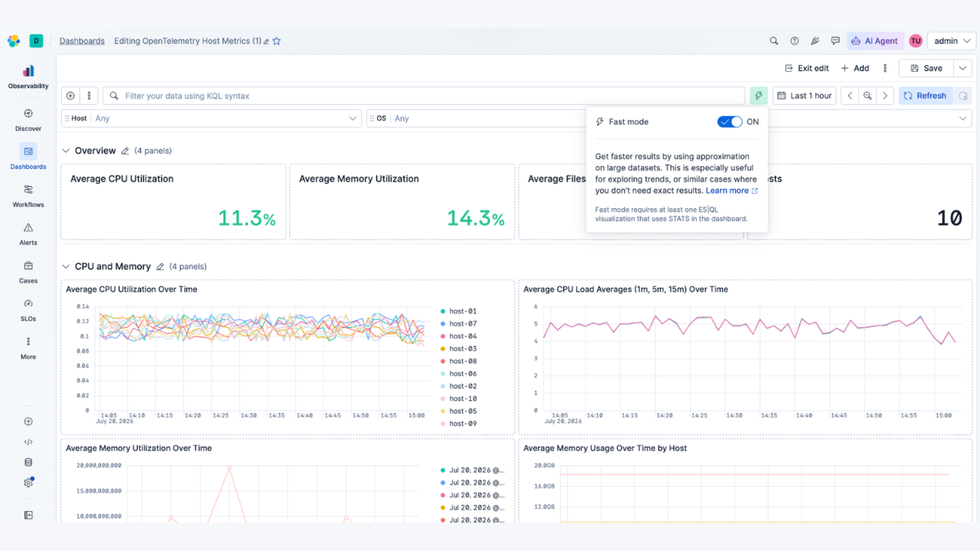Open Discover from the sidebar
The width and height of the screenshot is (980, 551).
coord(28,119)
